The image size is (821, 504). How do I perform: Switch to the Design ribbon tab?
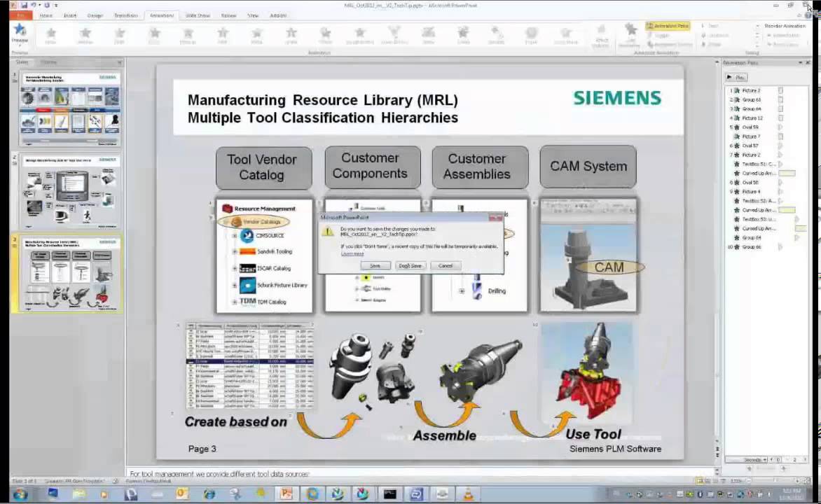tap(95, 15)
